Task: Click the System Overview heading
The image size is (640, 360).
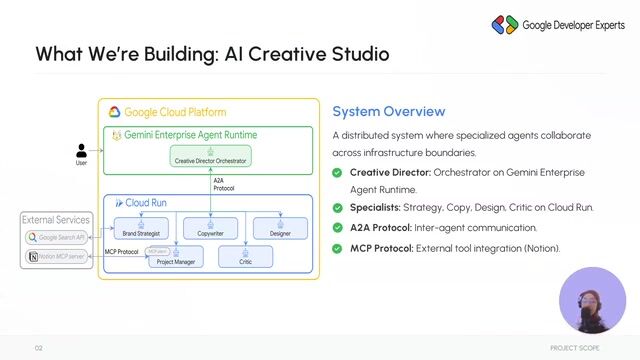Action: [389, 111]
